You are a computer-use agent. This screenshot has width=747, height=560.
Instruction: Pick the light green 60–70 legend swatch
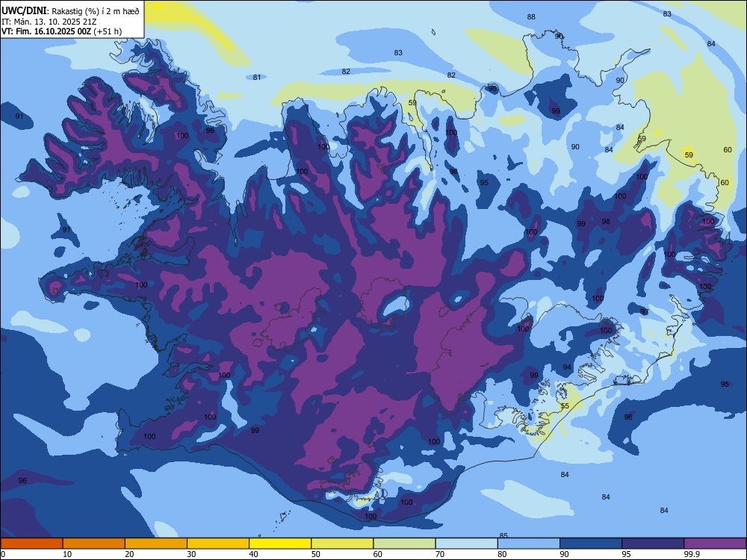point(404,544)
